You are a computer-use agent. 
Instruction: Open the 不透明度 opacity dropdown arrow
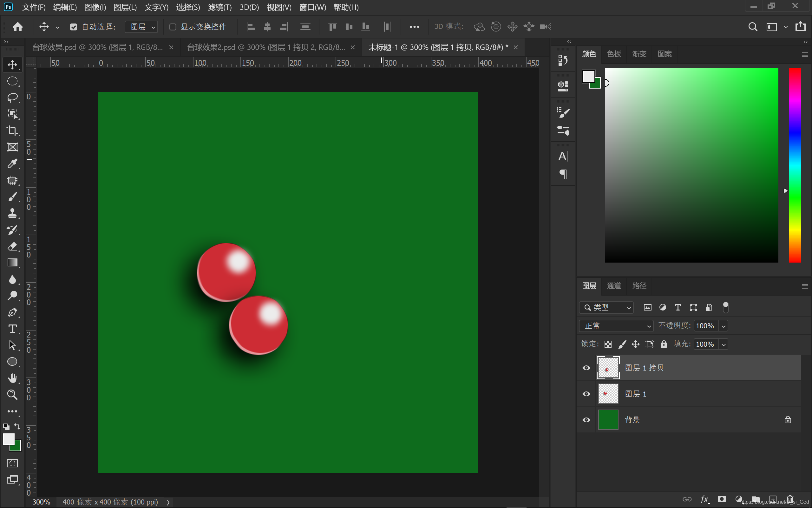[724, 326]
